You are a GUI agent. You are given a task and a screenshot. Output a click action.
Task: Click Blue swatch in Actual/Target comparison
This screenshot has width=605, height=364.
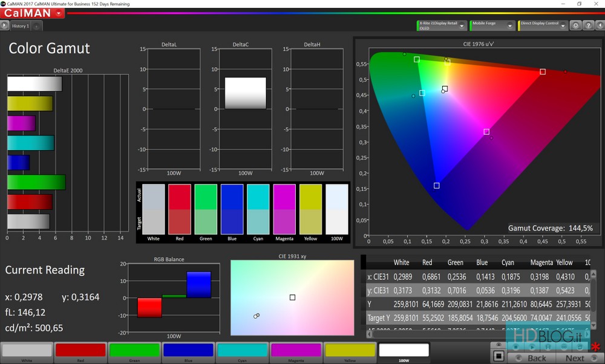[232, 209]
